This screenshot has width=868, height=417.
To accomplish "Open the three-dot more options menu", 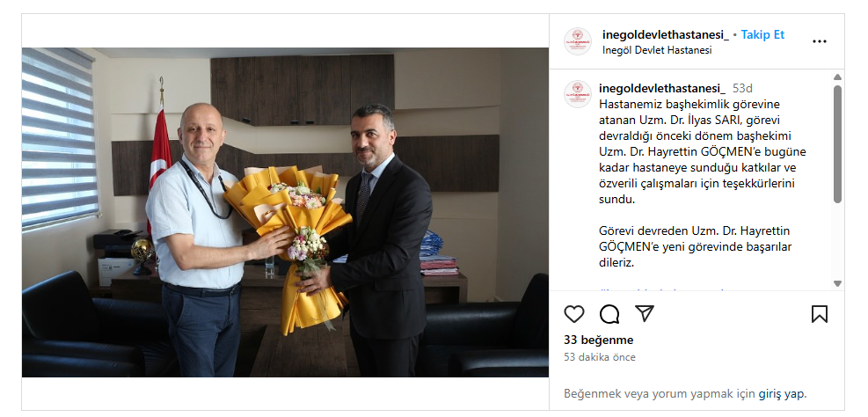I will tap(820, 41).
